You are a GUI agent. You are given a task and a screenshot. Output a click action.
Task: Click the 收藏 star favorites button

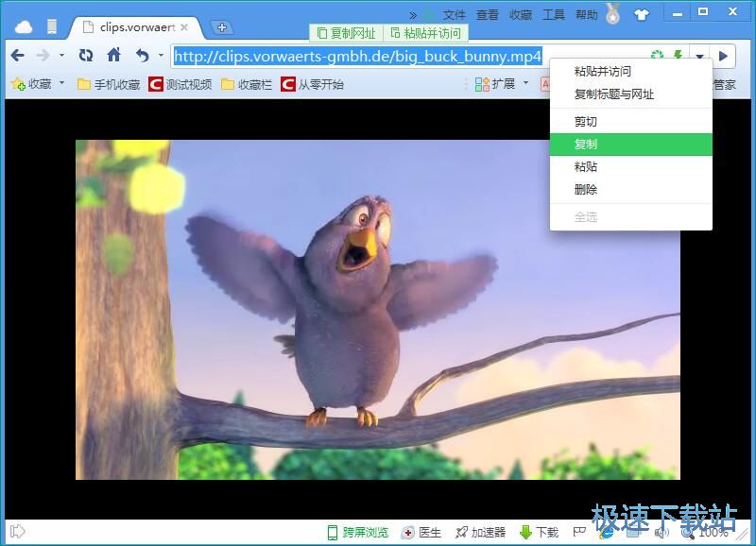point(32,84)
